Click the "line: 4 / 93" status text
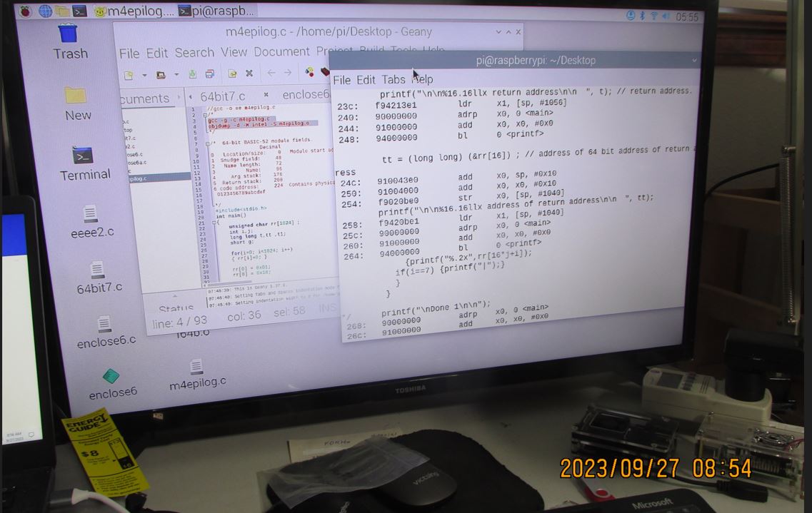The height and width of the screenshot is (513, 812). tap(180, 322)
